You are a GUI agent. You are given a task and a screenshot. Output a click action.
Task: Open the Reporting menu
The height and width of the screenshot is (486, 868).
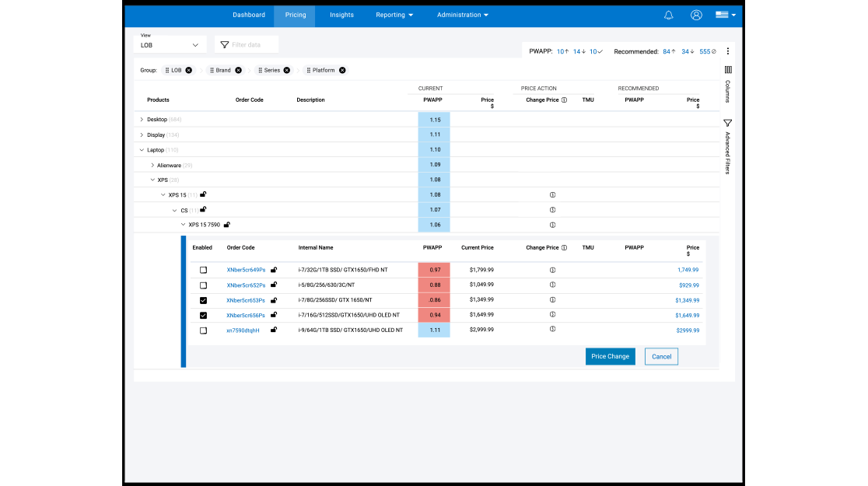coord(394,15)
